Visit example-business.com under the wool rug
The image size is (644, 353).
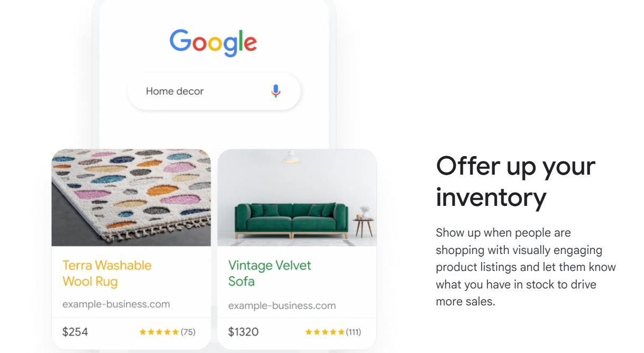(x=116, y=304)
